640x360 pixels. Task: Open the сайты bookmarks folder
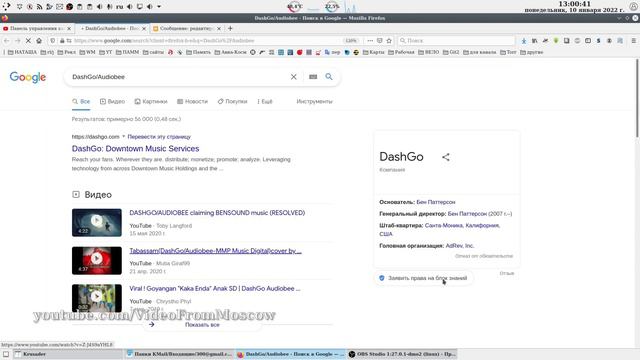tap(153, 52)
